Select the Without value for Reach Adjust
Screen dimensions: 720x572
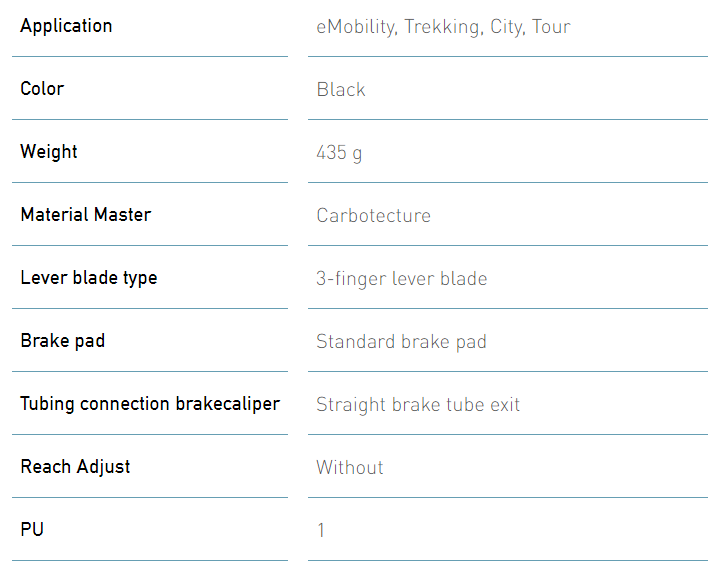tap(350, 467)
